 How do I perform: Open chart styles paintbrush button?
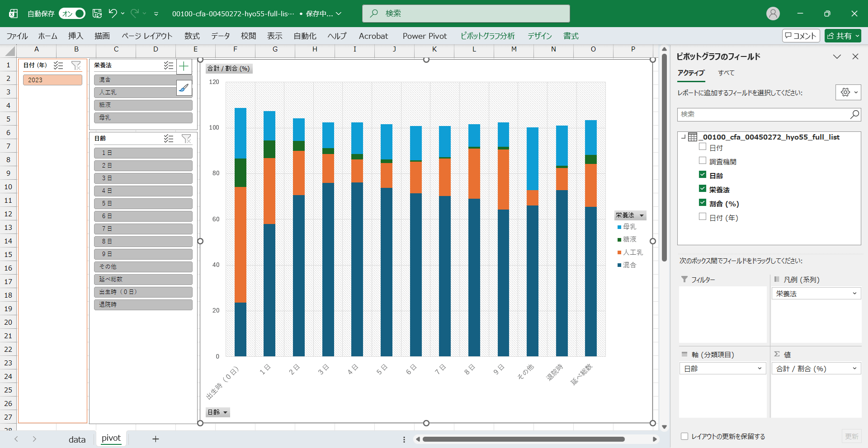pos(184,88)
